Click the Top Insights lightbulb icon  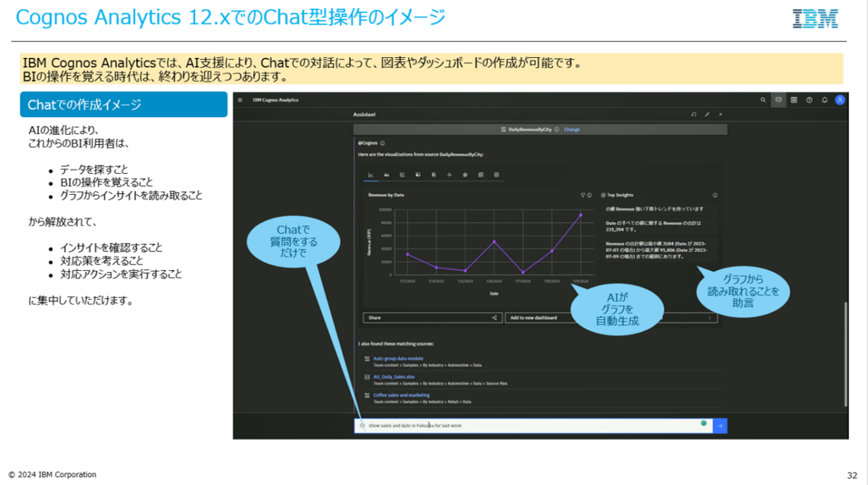[x=603, y=195]
